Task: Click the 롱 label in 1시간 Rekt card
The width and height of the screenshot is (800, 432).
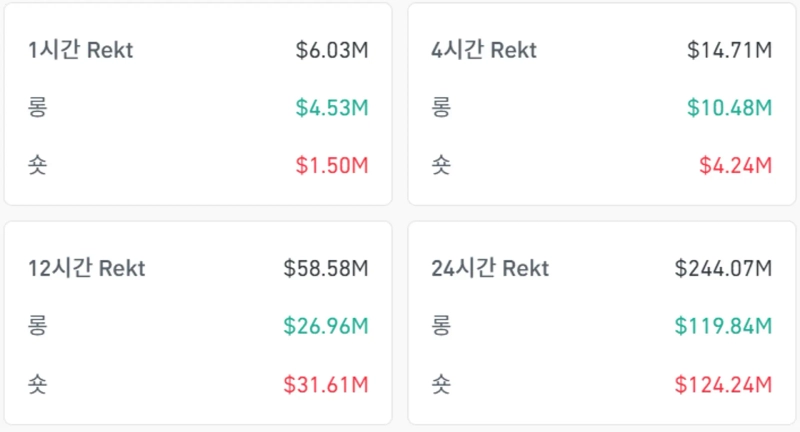Action: coord(38,107)
